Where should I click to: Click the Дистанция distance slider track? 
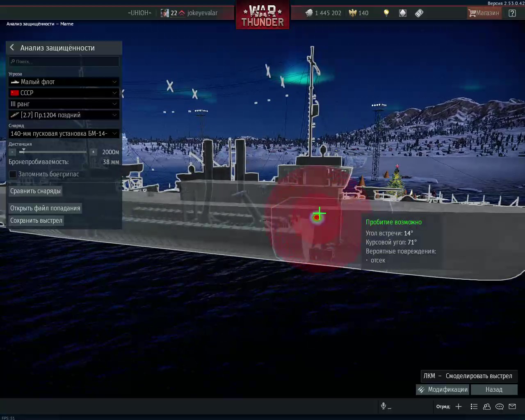coord(53,152)
